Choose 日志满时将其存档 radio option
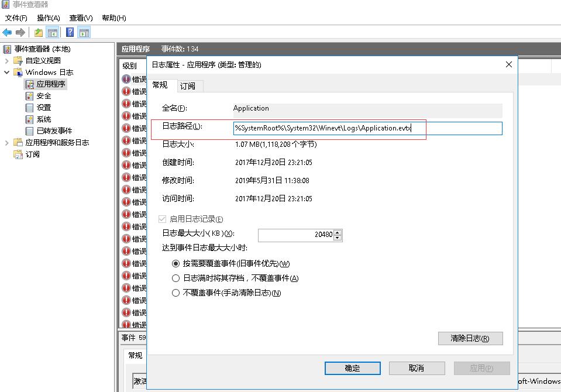The width and height of the screenshot is (561, 392). point(175,278)
